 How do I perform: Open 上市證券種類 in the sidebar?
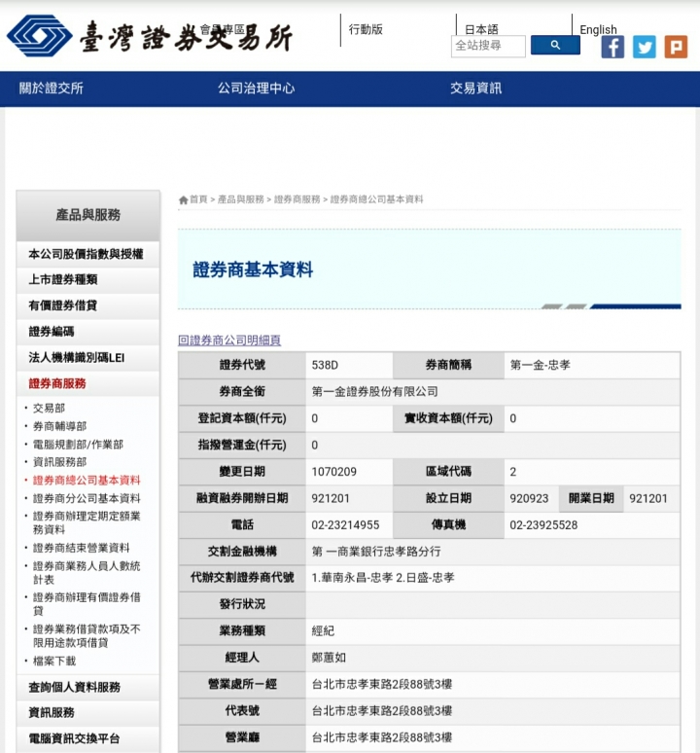tap(88, 280)
